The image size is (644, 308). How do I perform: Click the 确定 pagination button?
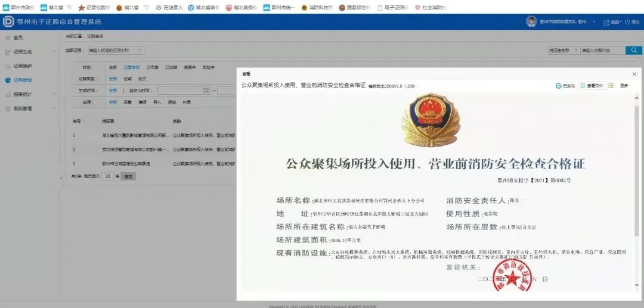click(129, 176)
